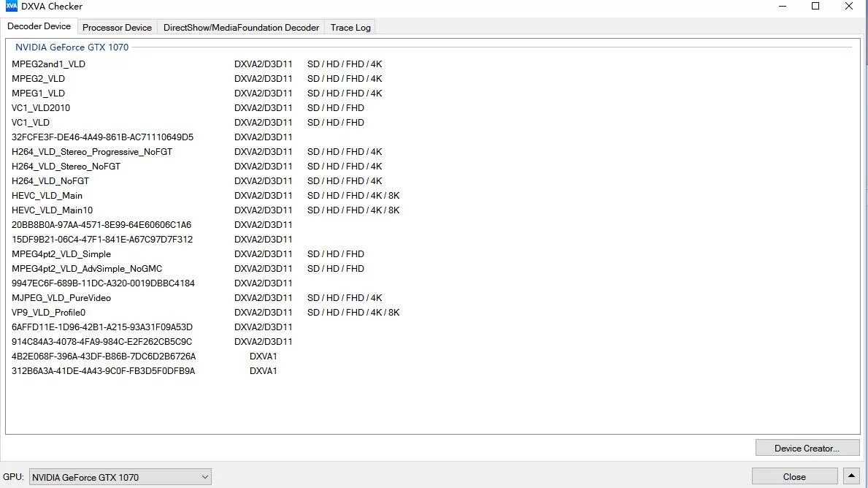868x488 pixels.
Task: Open the Processor Device tab
Action: pyautogui.click(x=117, y=28)
